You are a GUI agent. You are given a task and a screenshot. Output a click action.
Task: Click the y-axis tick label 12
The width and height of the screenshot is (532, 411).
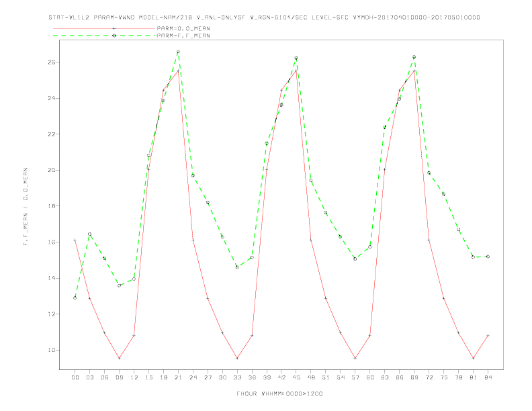tap(52, 314)
